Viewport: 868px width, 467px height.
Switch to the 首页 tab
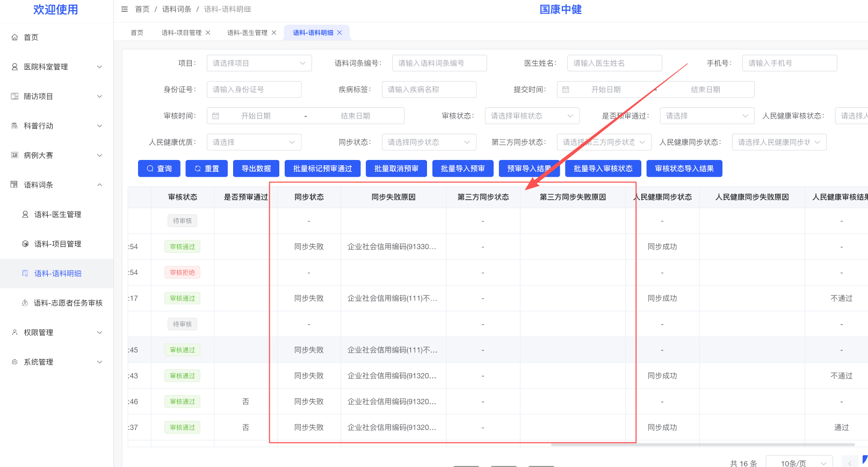137,33
